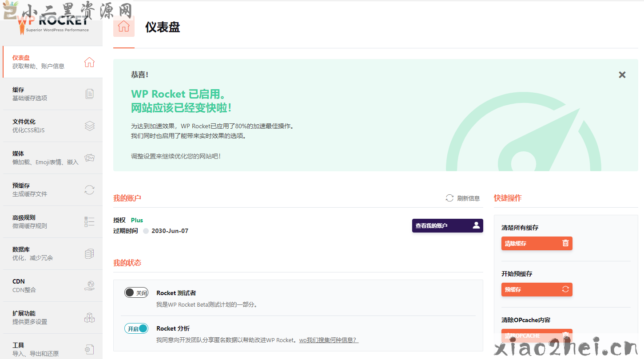644x359 pixels.
Task: Click the orange home icon in page header
Action: pyautogui.click(x=124, y=26)
